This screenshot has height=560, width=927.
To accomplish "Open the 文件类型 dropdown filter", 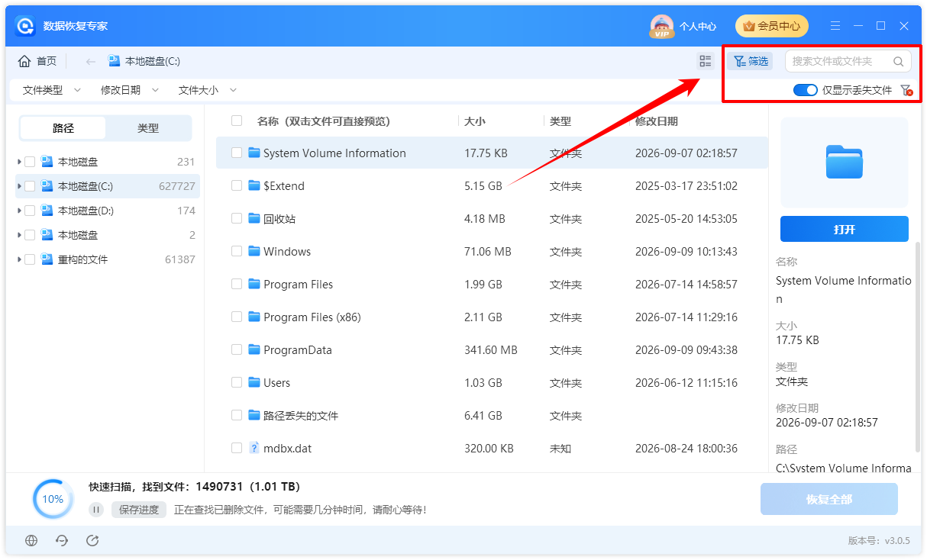I will (51, 90).
